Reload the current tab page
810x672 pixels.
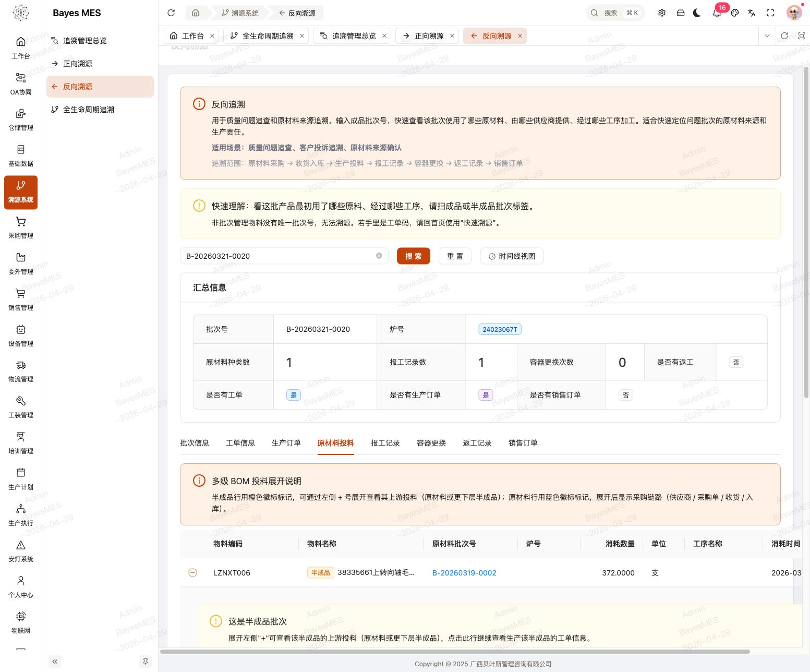(x=784, y=36)
